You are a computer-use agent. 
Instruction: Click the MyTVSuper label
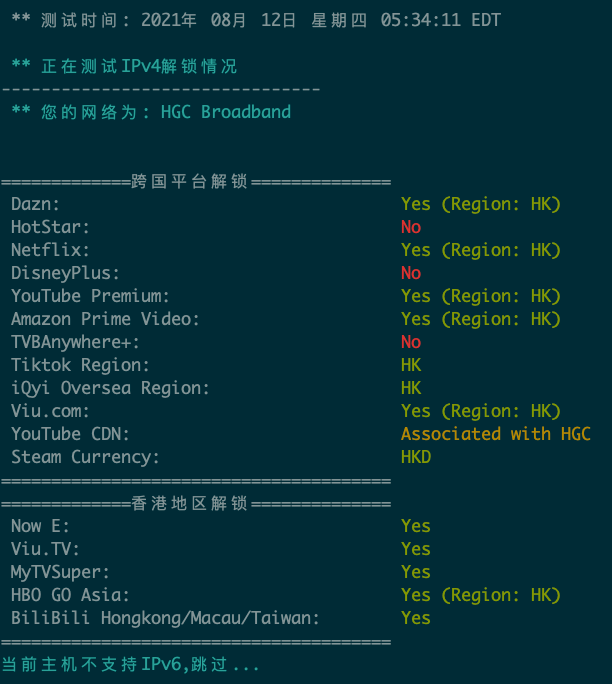click(60, 572)
